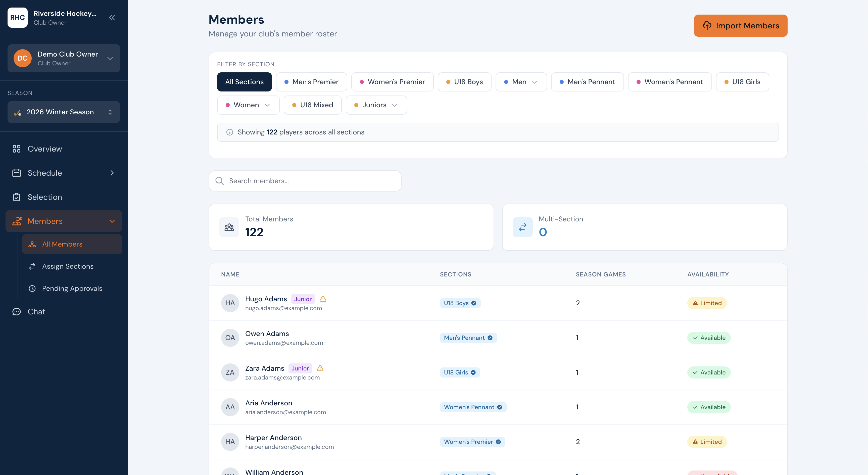Image resolution: width=868 pixels, height=475 pixels.
Task: Click the Pending Approvals clock icon
Action: pos(32,288)
